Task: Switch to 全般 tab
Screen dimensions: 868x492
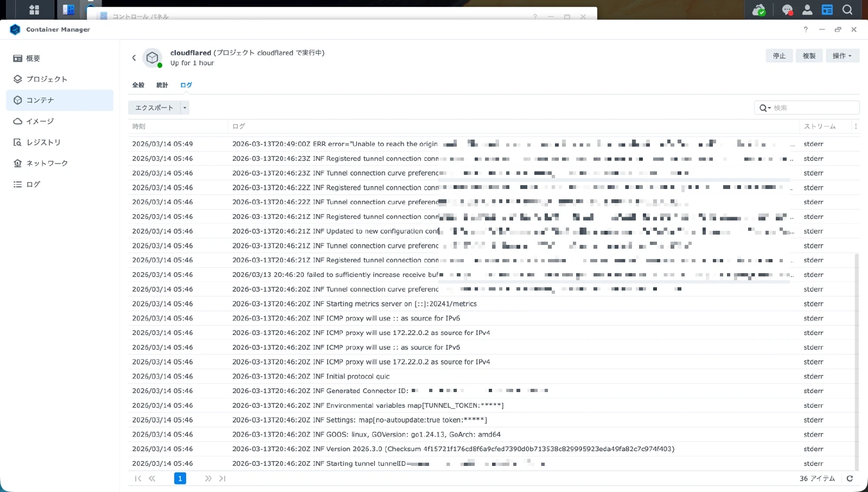Action: 138,85
